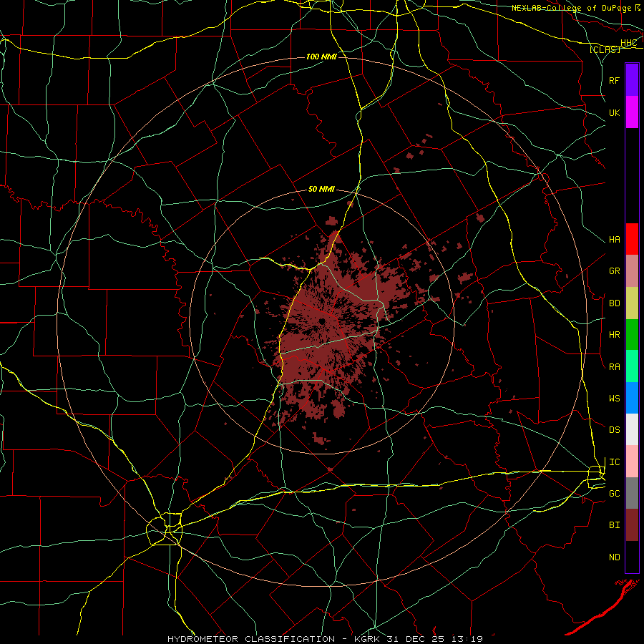Click the 100 NMI range ring label
644x644 pixels.
click(321, 57)
